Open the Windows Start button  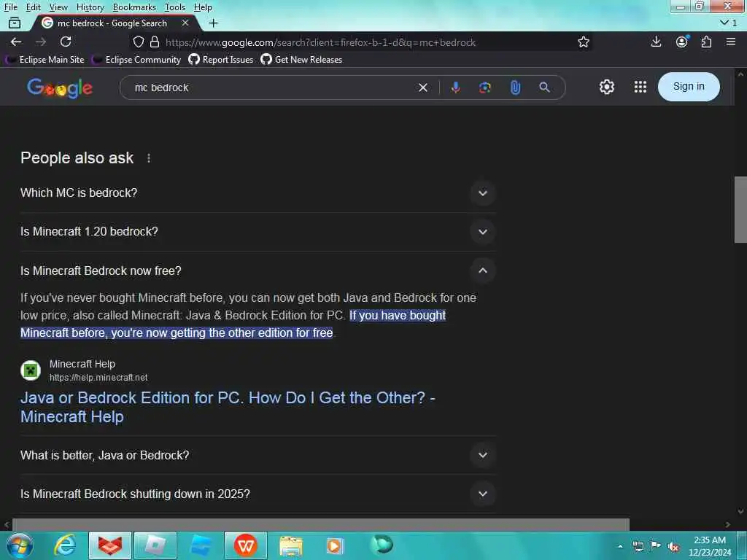tap(20, 545)
